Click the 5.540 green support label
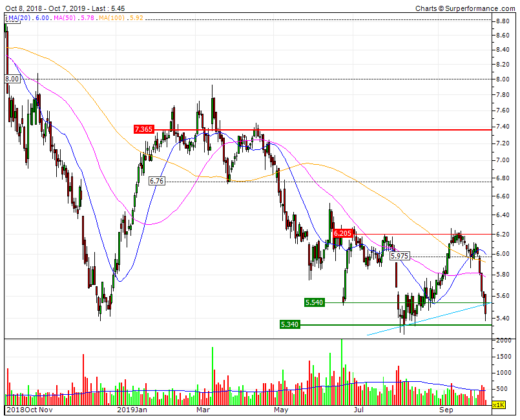520x420 pixels. [315, 302]
